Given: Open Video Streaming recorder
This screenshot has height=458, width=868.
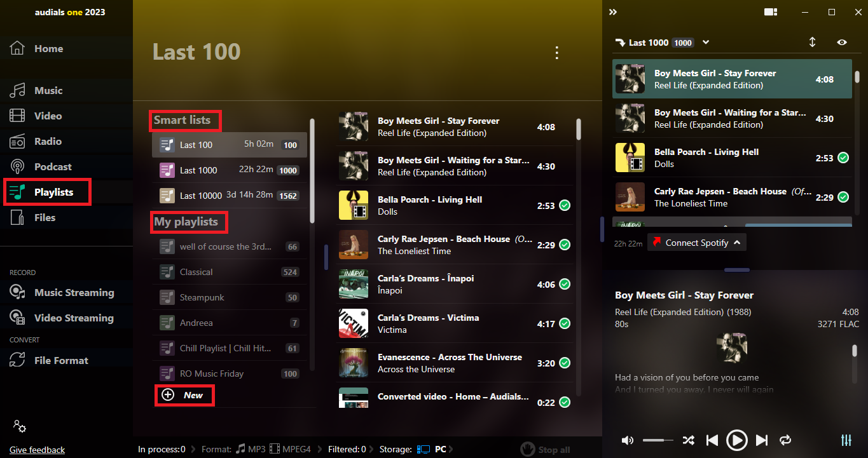Looking at the screenshot, I should [x=74, y=318].
